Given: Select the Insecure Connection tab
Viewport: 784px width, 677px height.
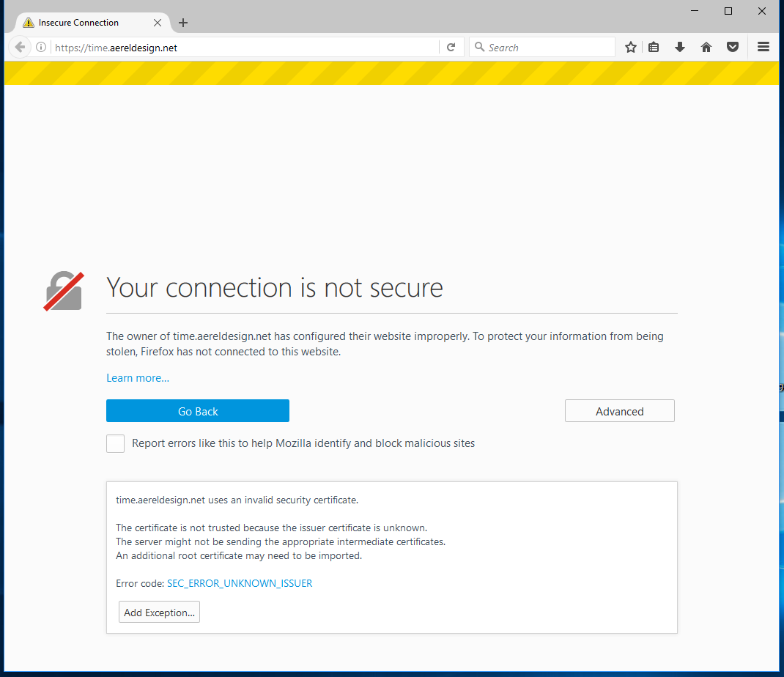Looking at the screenshot, I should click(x=79, y=23).
